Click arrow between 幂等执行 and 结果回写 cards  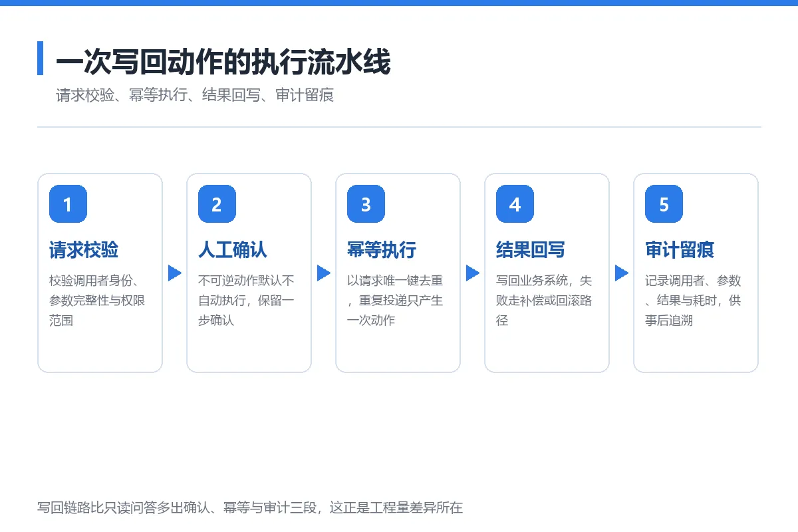pyautogui.click(x=473, y=273)
